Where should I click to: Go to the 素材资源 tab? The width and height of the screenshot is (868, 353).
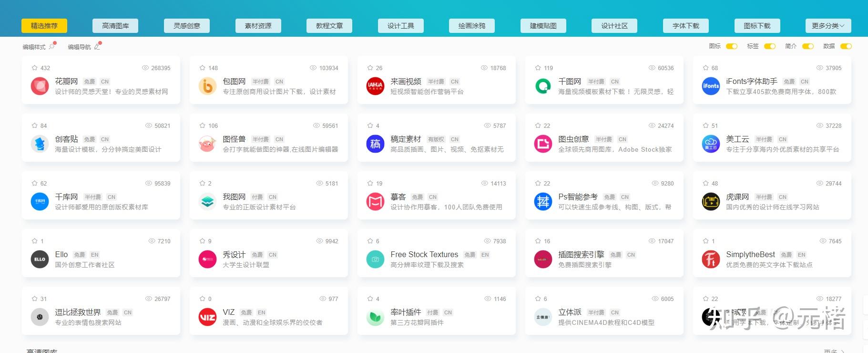click(258, 26)
